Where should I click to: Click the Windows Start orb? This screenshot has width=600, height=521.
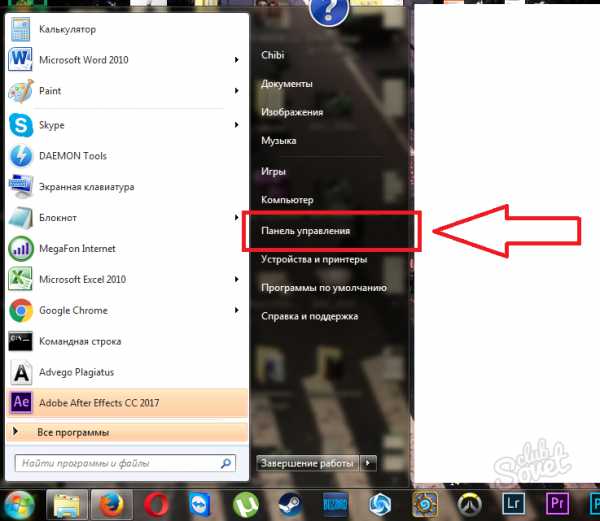[x=18, y=505]
